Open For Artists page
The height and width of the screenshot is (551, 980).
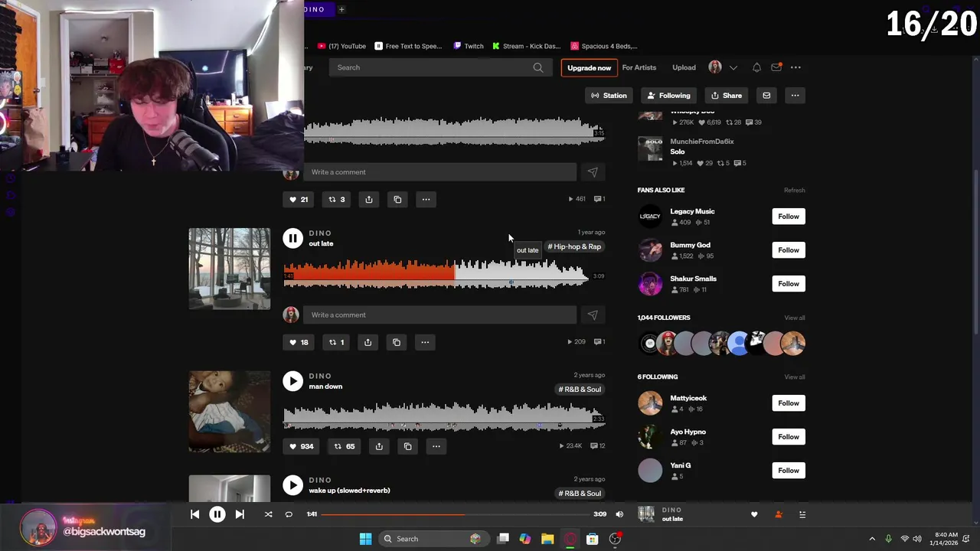tap(639, 67)
